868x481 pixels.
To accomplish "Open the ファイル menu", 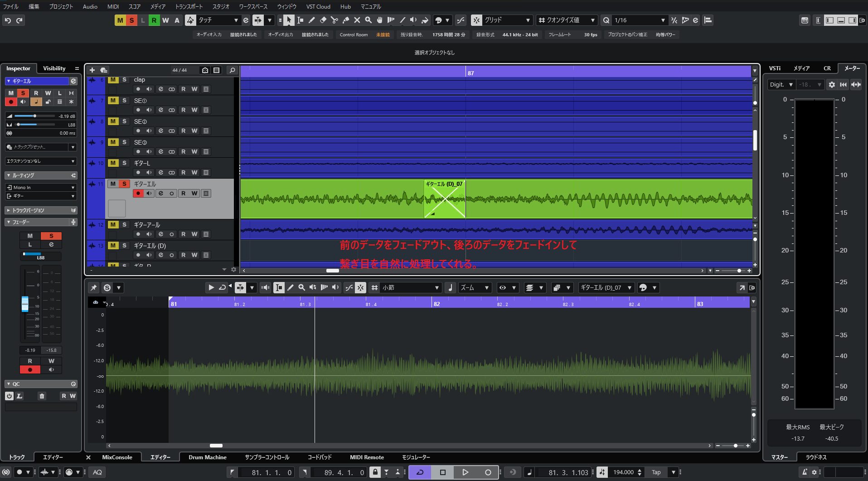I will (x=11, y=6).
